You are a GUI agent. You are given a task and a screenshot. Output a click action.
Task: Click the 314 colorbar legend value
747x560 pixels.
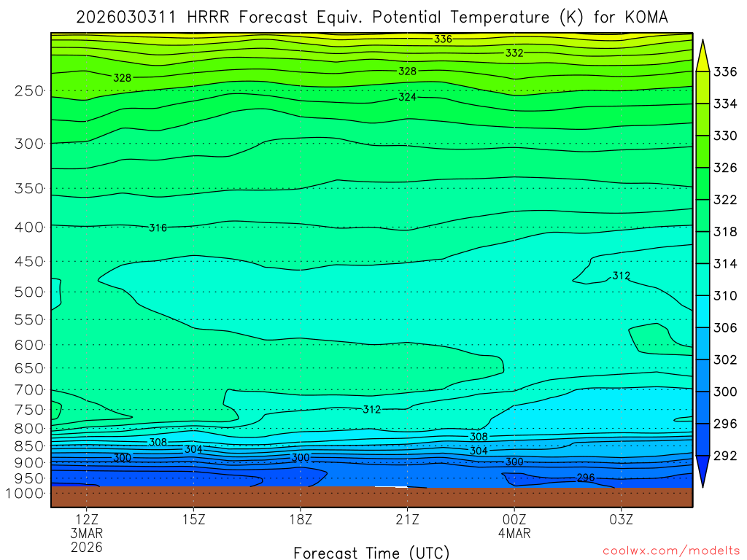(x=725, y=264)
